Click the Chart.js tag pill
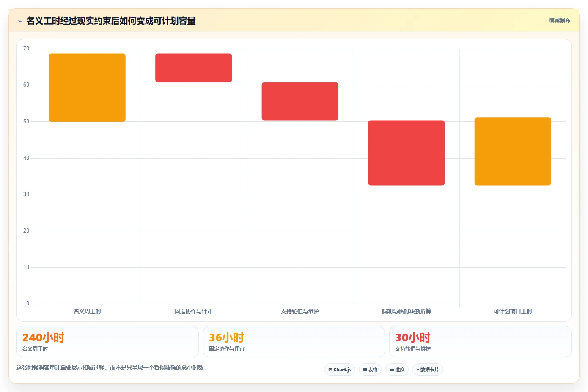This screenshot has width=588, height=392. point(340,370)
